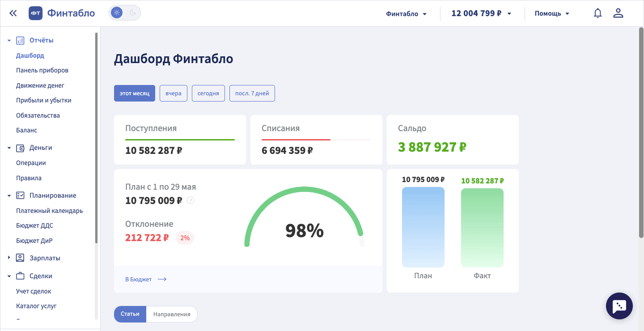
Task: Click the Деньги wallet icon
Action: (20, 148)
